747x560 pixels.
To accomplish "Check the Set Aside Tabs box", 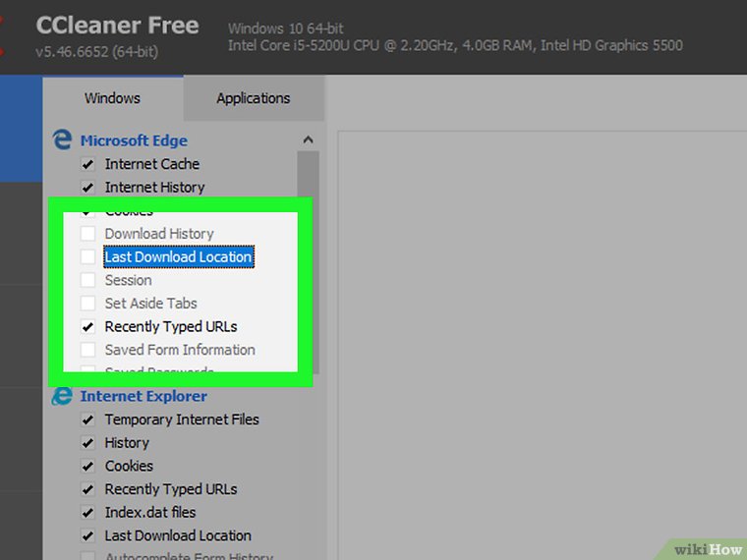I will tap(87, 304).
